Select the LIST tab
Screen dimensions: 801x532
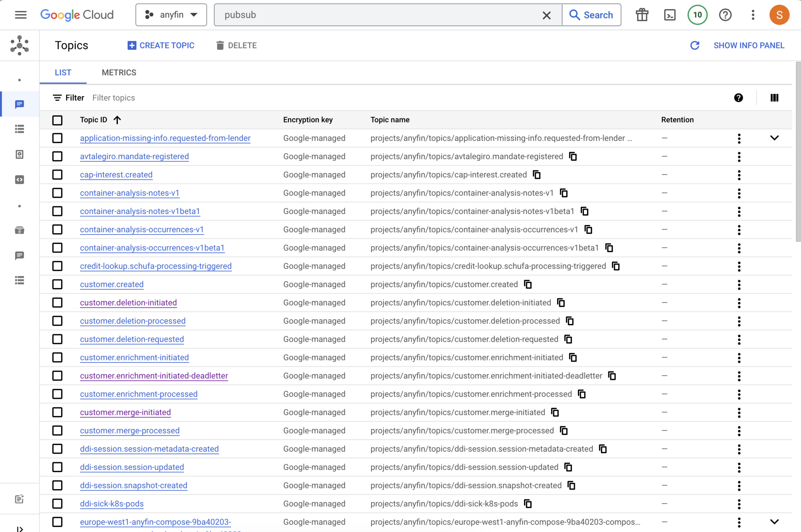tap(63, 73)
